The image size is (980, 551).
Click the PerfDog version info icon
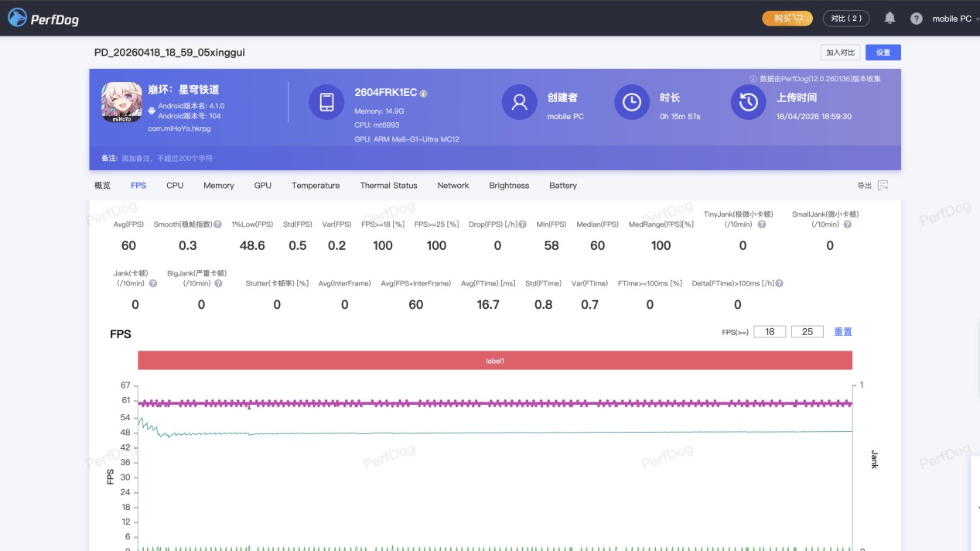coord(753,79)
